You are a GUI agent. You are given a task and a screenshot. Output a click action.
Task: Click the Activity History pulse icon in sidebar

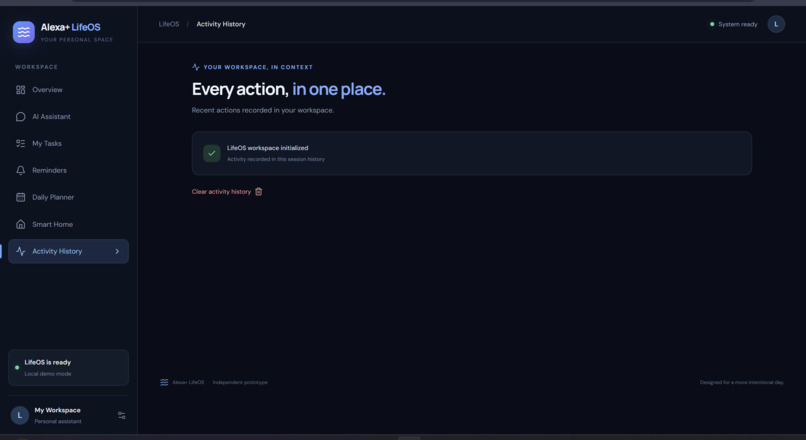(x=21, y=251)
